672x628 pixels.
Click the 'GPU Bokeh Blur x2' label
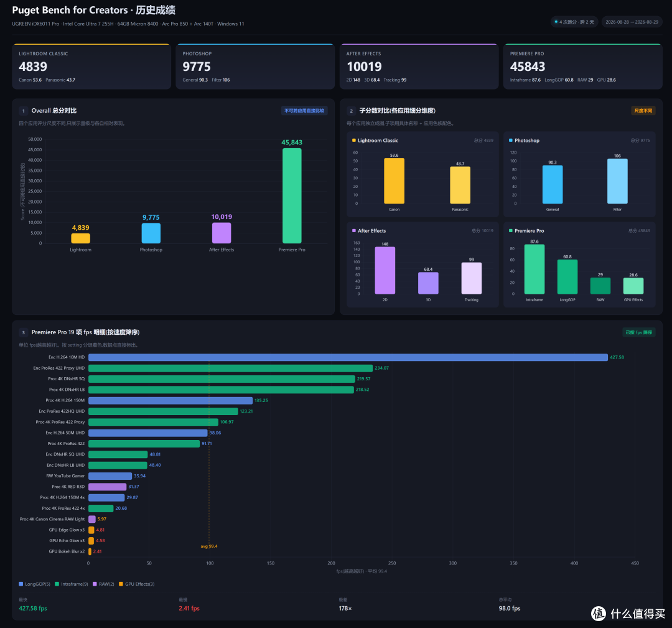pos(67,551)
